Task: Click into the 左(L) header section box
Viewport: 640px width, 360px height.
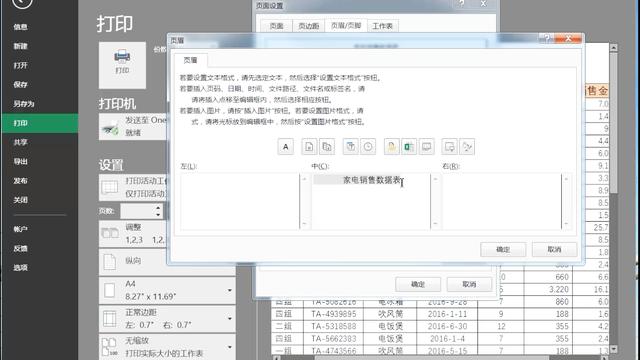Action: coord(240,202)
